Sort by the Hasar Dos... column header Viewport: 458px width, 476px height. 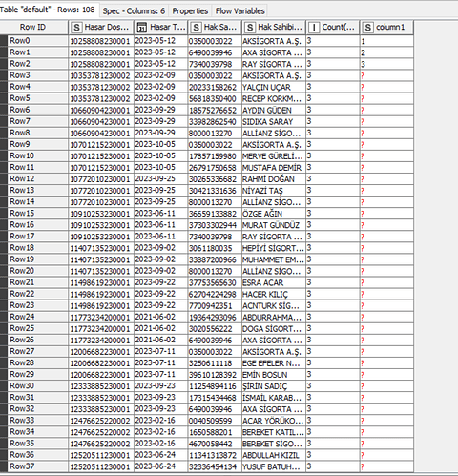pyautogui.click(x=101, y=28)
